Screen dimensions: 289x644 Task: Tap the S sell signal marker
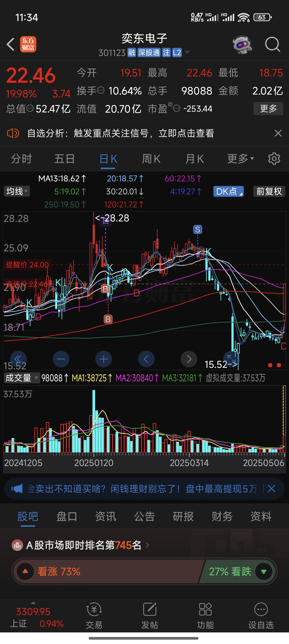pos(198,229)
